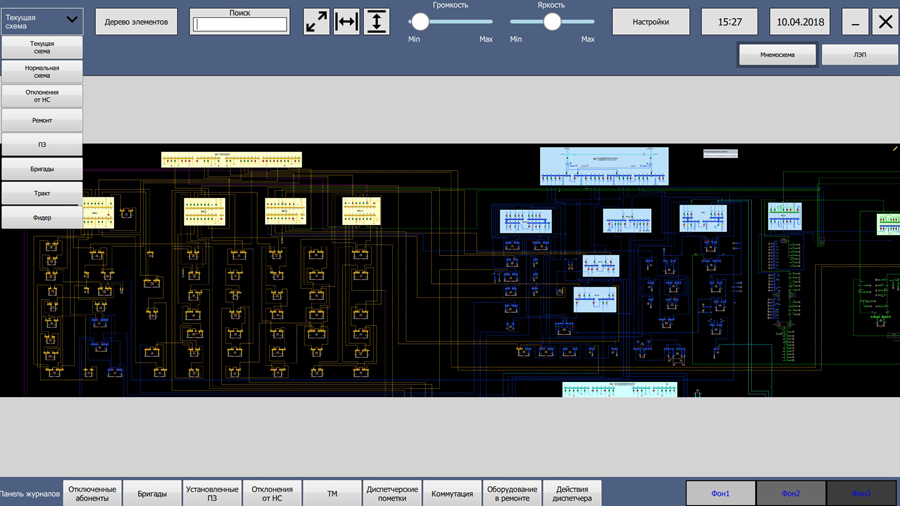Click the diagonal expand full-screen icon

[316, 22]
